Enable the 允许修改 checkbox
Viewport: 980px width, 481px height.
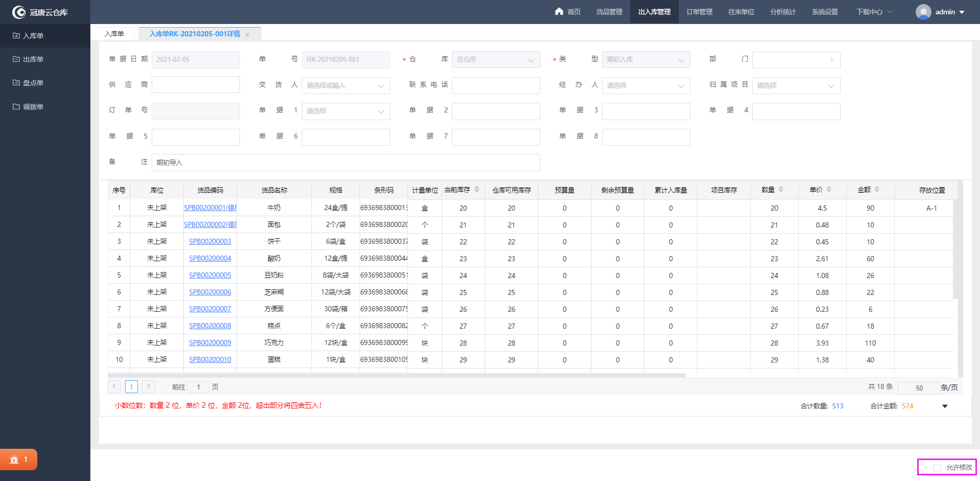pos(937,468)
